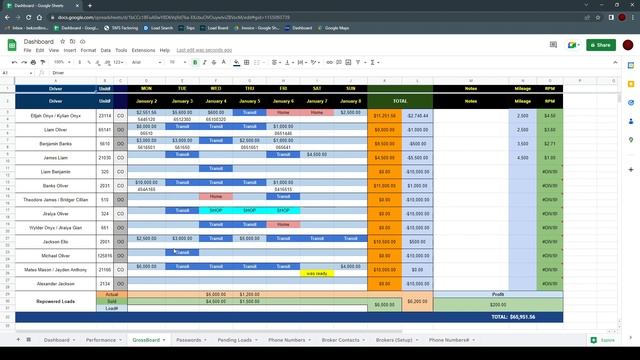Open Keep in the side panel
The height and width of the screenshot is (360, 640).
(x=631, y=84)
